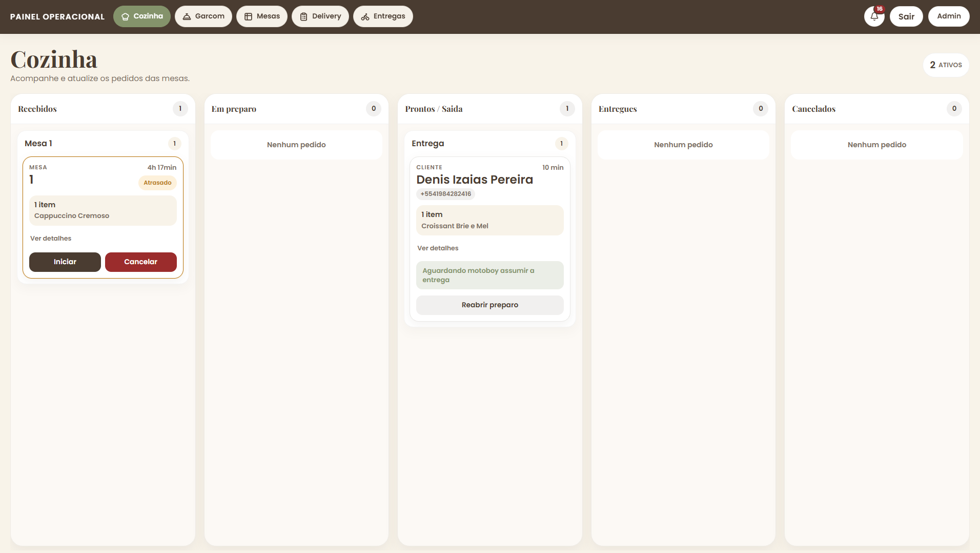The image size is (980, 553).
Task: Click the customer name Denis Izaias Pereira
Action: (x=475, y=180)
